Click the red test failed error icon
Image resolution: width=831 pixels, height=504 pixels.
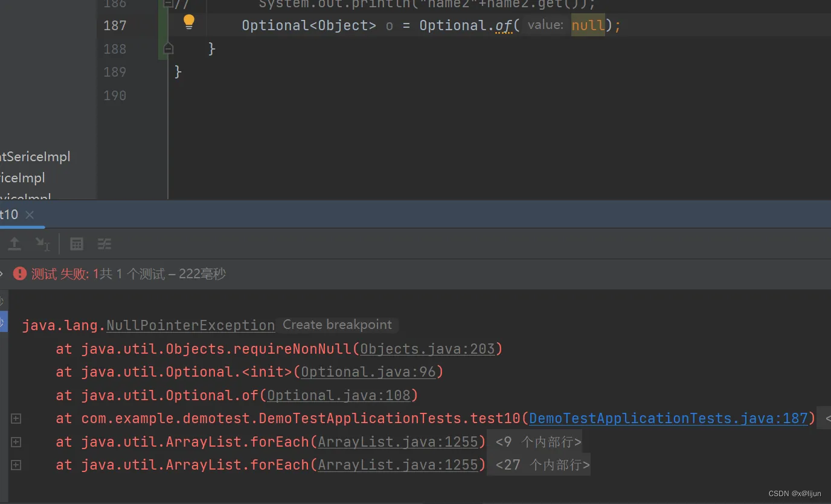20,273
